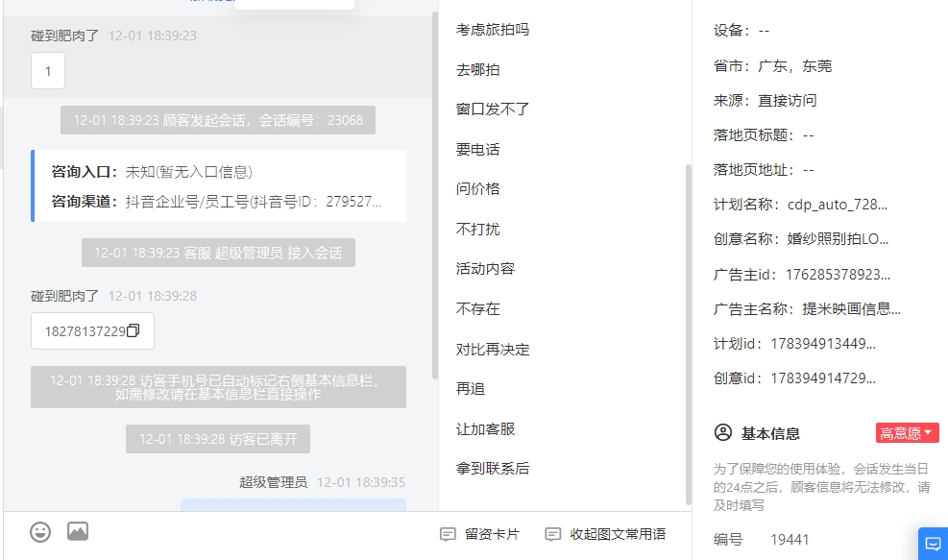The height and width of the screenshot is (560, 948).
Task: Click the 访客手机号已自动标记 notice
Action: pyautogui.click(x=218, y=387)
